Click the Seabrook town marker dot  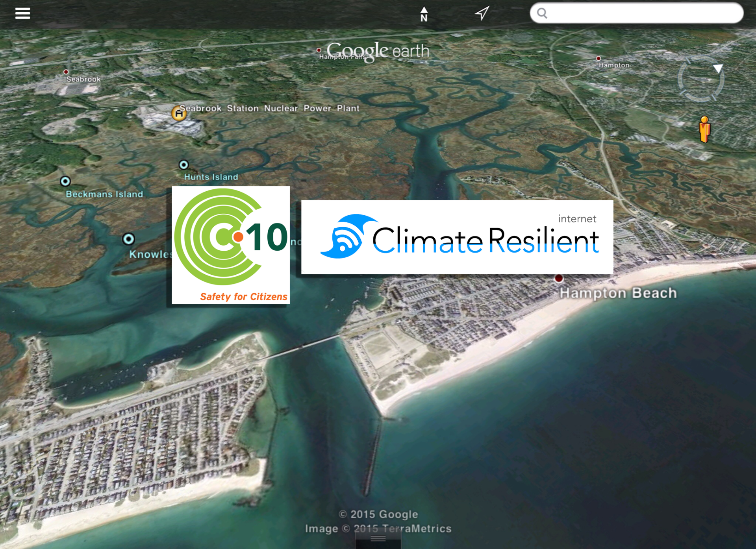tap(66, 72)
